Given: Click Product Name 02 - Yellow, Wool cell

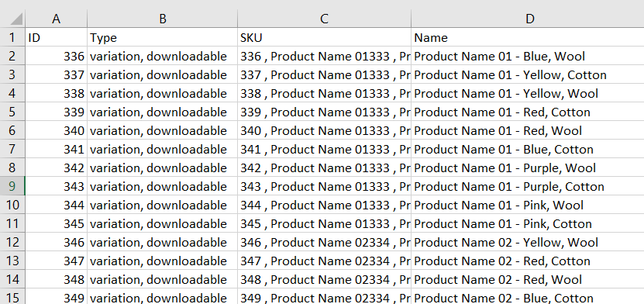Looking at the screenshot, I should [528, 242].
